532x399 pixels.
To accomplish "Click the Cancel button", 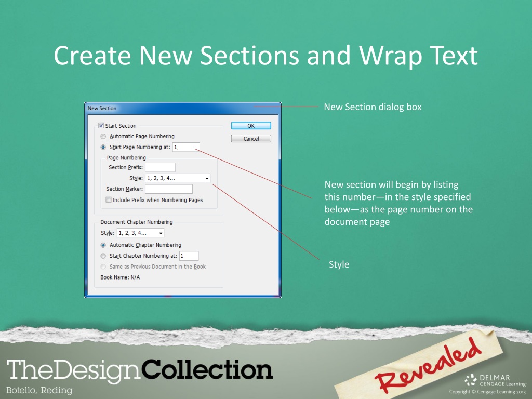I will [251, 138].
